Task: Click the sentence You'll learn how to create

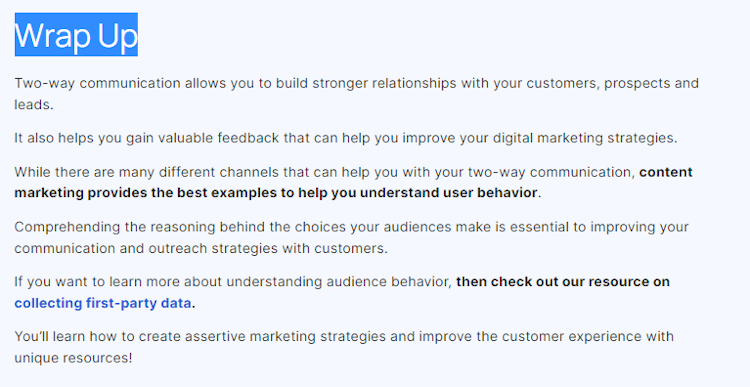Action: tap(344, 347)
